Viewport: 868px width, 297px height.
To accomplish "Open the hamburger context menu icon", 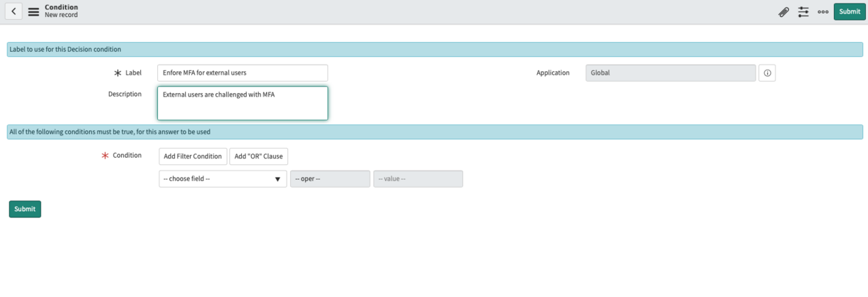I will (x=33, y=12).
